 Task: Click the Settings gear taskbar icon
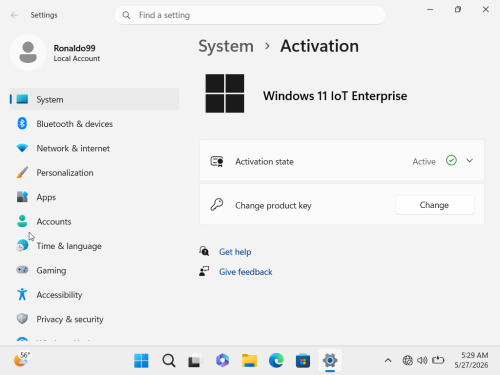point(330,360)
